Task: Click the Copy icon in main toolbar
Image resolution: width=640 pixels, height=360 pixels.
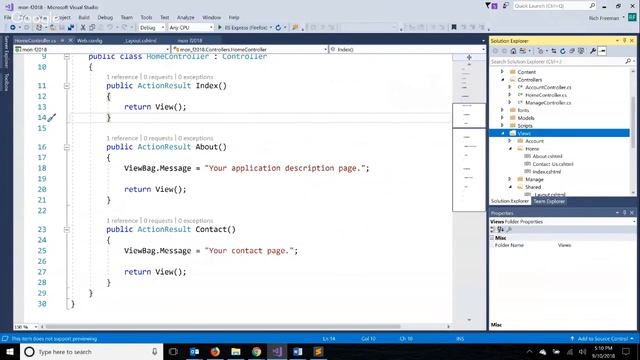Action: coord(92,27)
